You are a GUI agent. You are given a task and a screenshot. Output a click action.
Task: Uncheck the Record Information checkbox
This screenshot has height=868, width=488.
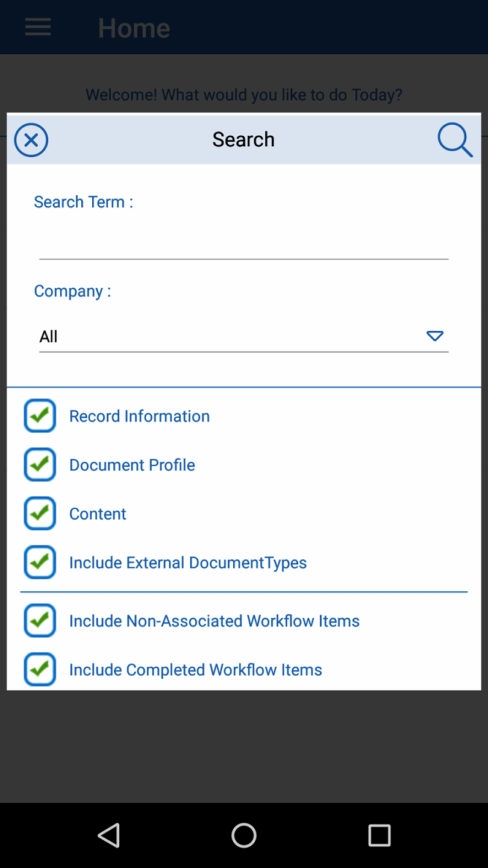click(40, 416)
